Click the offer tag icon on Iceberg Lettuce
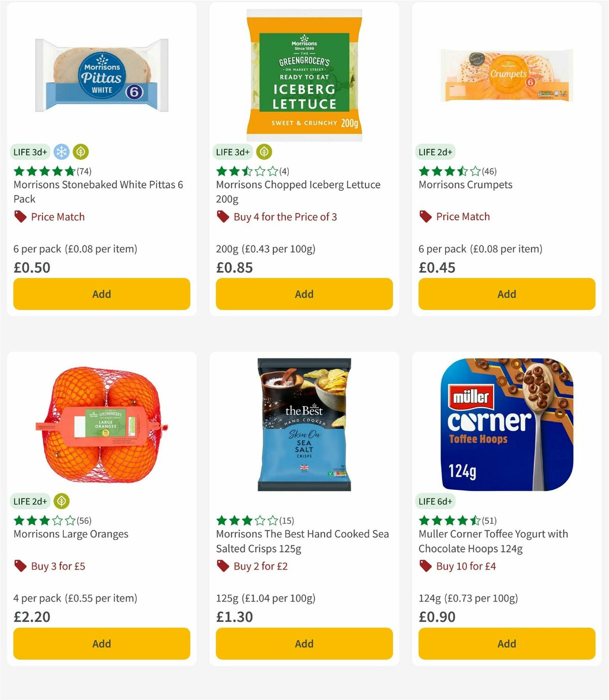The image size is (609, 700). click(x=223, y=217)
